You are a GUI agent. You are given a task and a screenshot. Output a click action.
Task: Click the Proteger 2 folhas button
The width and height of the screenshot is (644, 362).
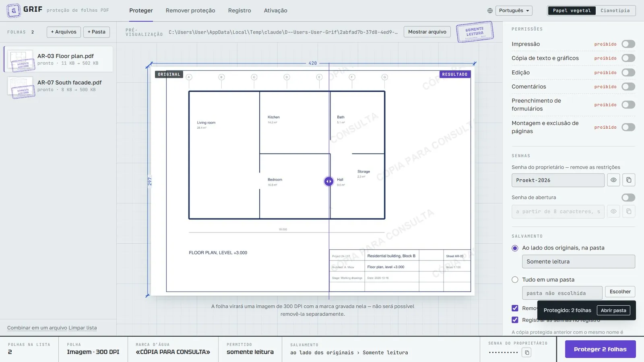pos(600,349)
